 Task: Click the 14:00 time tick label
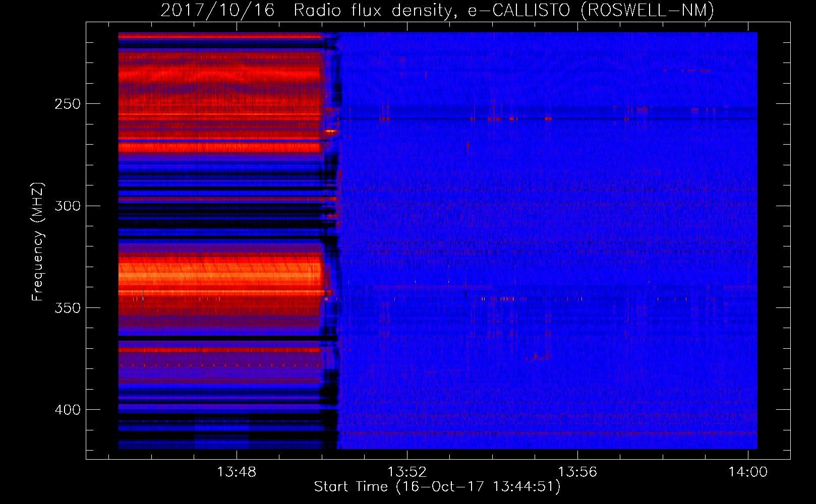748,472
